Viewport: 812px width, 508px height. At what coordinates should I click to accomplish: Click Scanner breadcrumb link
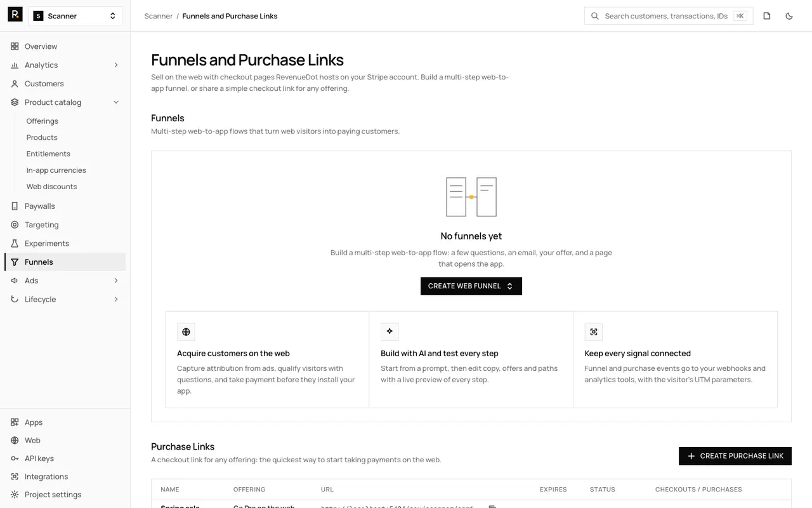coord(159,16)
